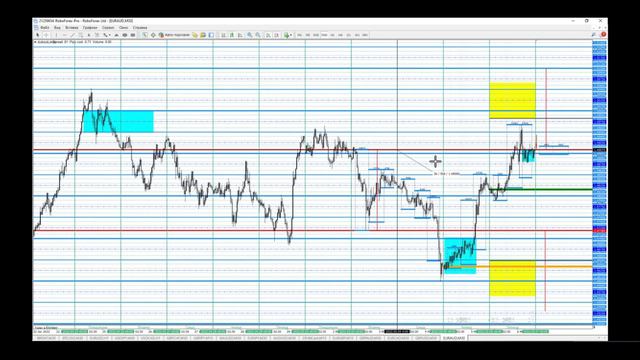Switch chart to candlestick type
Image resolution: width=640 pixels, height=360 pixels.
[232, 35]
